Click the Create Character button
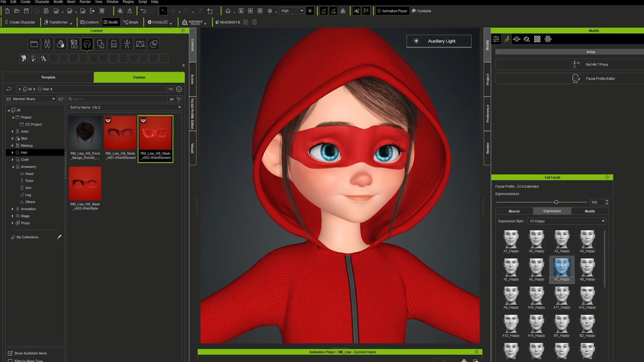Screen dimensions: 644x362 pyautogui.click(x=20, y=22)
